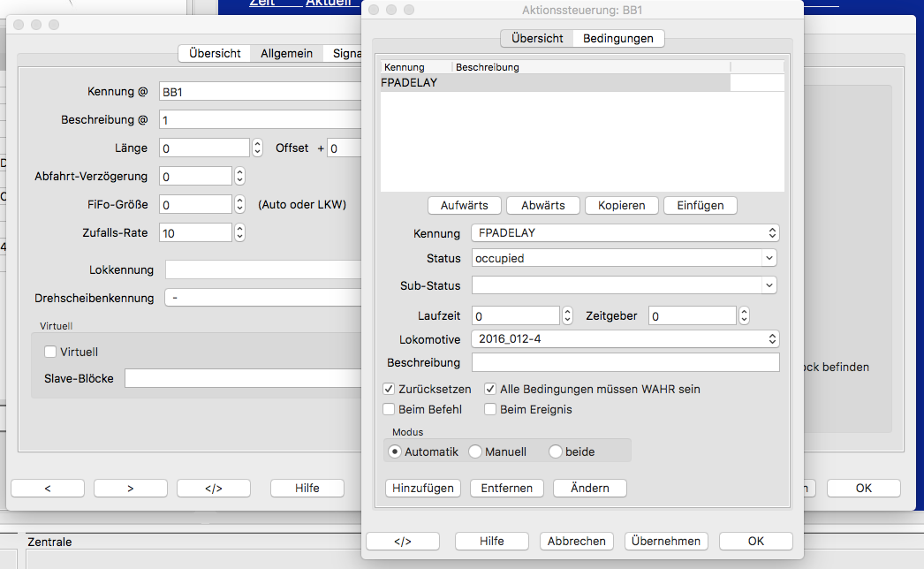924x569 pixels.
Task: Enable the Beim Befehl checkbox
Action: point(389,409)
